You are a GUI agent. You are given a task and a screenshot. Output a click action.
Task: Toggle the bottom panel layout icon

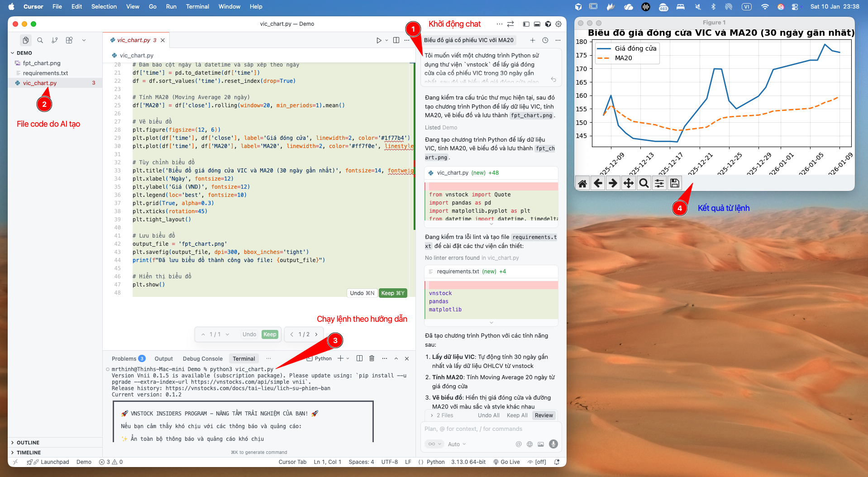tap(537, 24)
